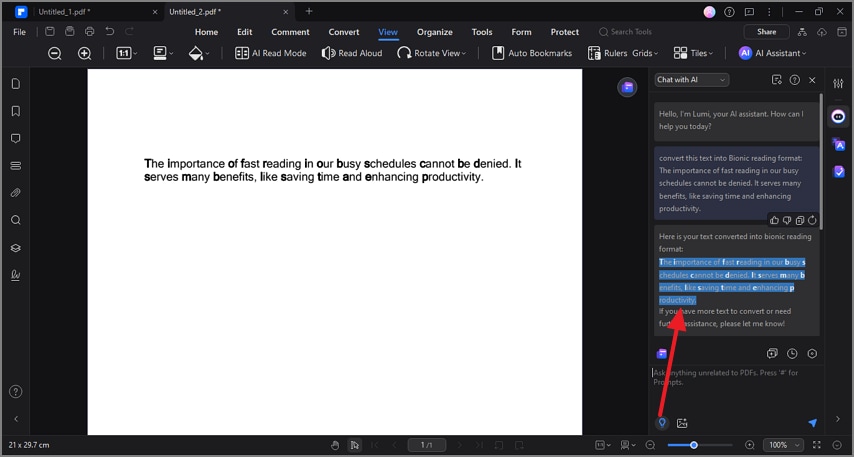Add a new document tab
This screenshot has height=457, width=854.
click(309, 11)
